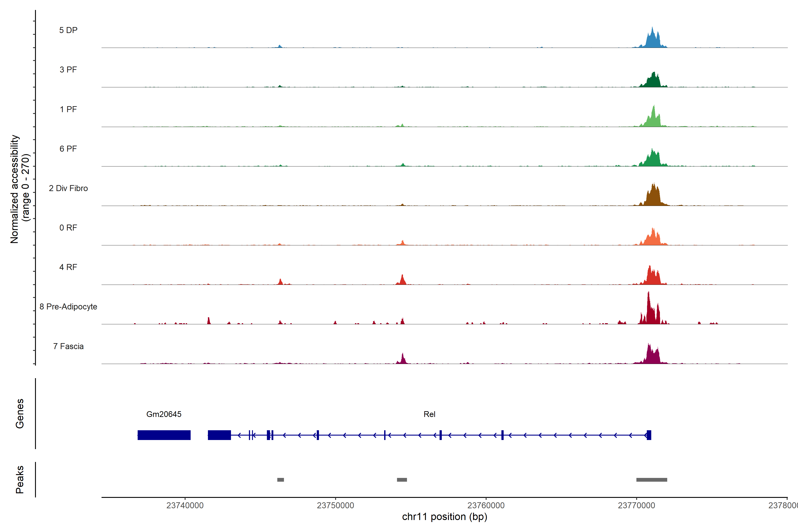Image resolution: width=798 pixels, height=532 pixels.
Task: Click the 3 PF track label
Action: click(68, 70)
